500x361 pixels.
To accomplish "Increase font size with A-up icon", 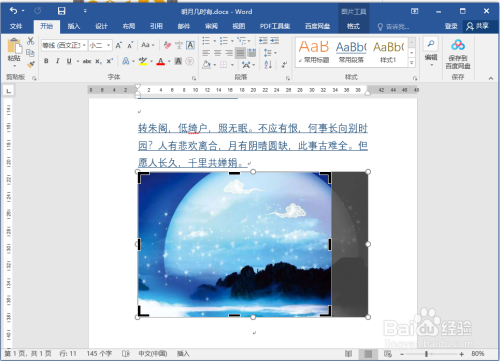I will coord(119,45).
